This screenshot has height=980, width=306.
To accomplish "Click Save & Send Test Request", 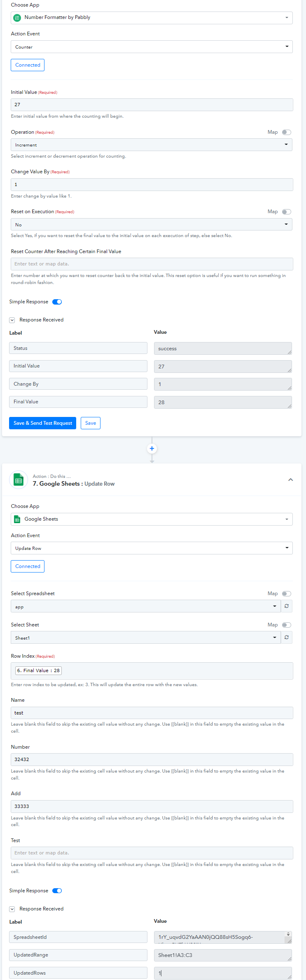I will pyautogui.click(x=42, y=423).
